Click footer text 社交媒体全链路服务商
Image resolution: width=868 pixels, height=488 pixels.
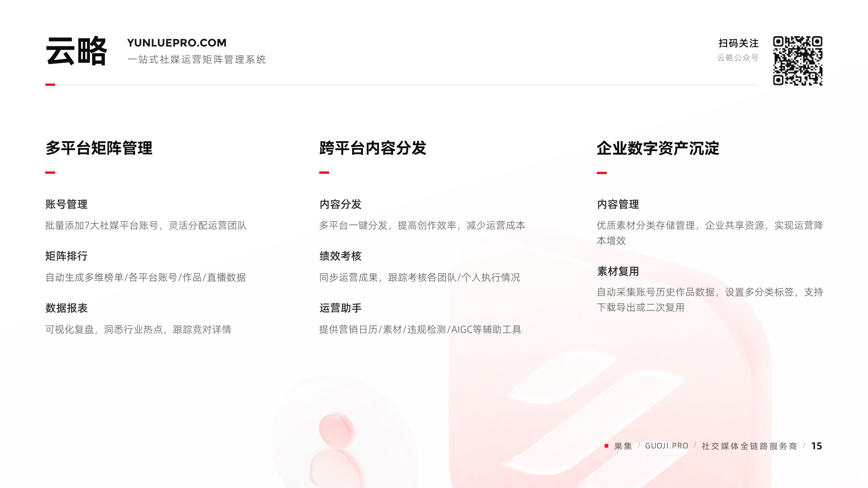point(750,446)
